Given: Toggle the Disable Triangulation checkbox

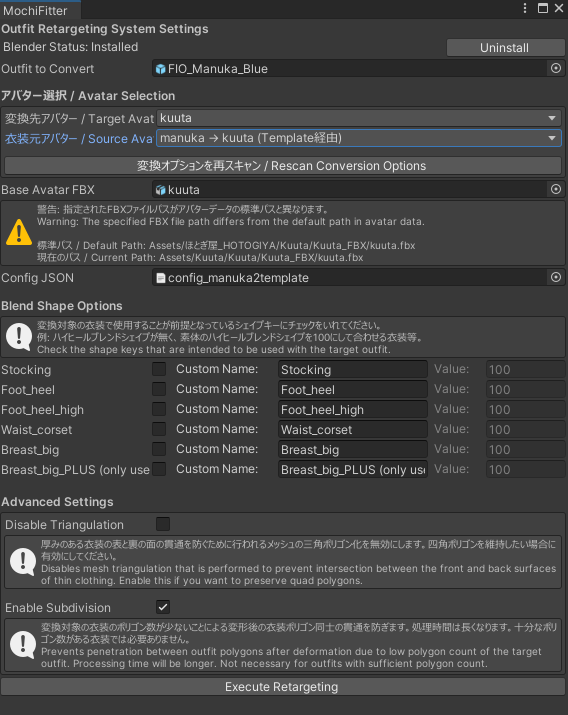Looking at the screenshot, I should (x=163, y=524).
